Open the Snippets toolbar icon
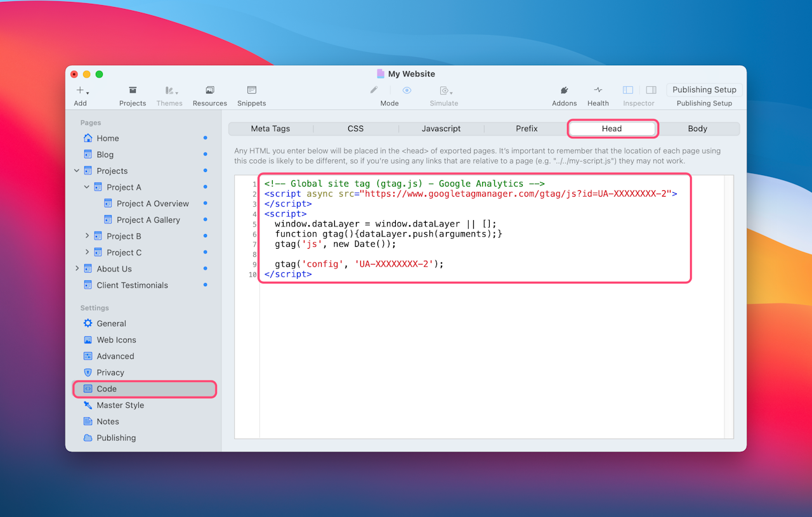 pyautogui.click(x=252, y=91)
